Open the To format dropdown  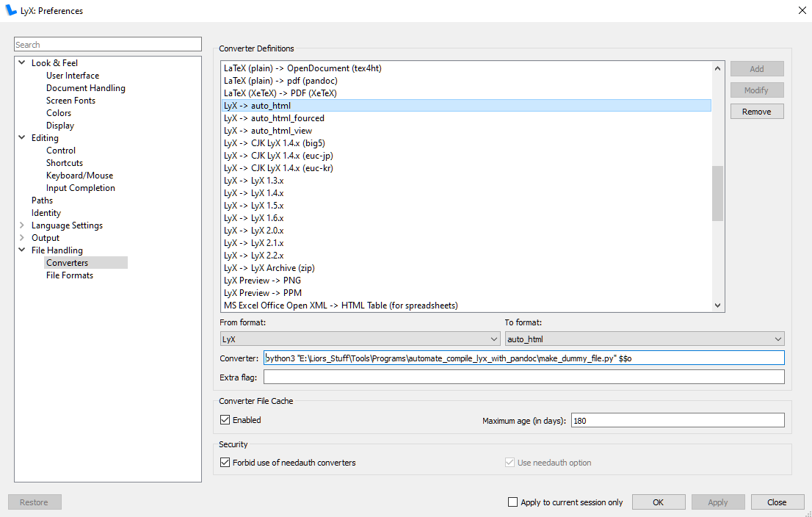(645, 339)
